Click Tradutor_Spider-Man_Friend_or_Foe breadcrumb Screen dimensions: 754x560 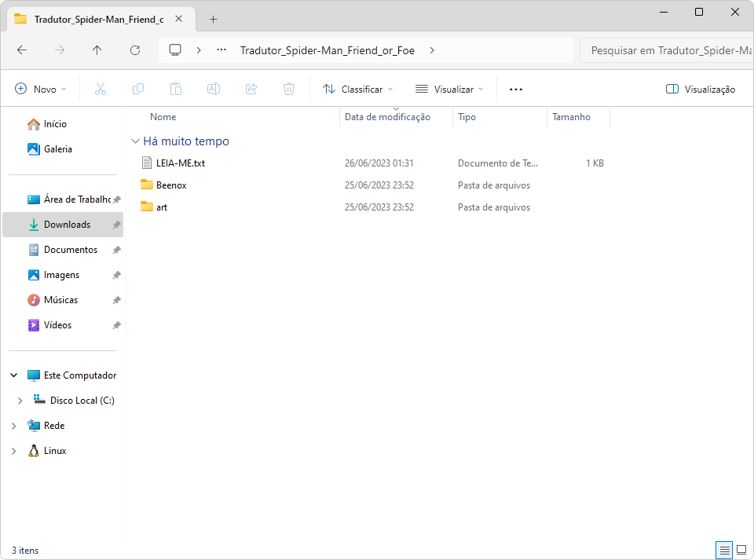click(327, 50)
